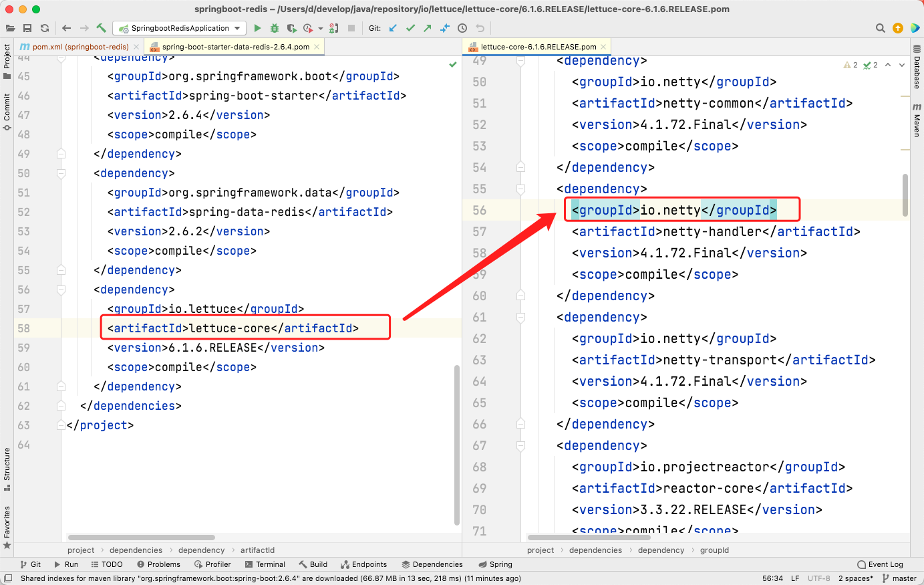Open the Event Log
The image size is (924, 585).
pyautogui.click(x=880, y=564)
